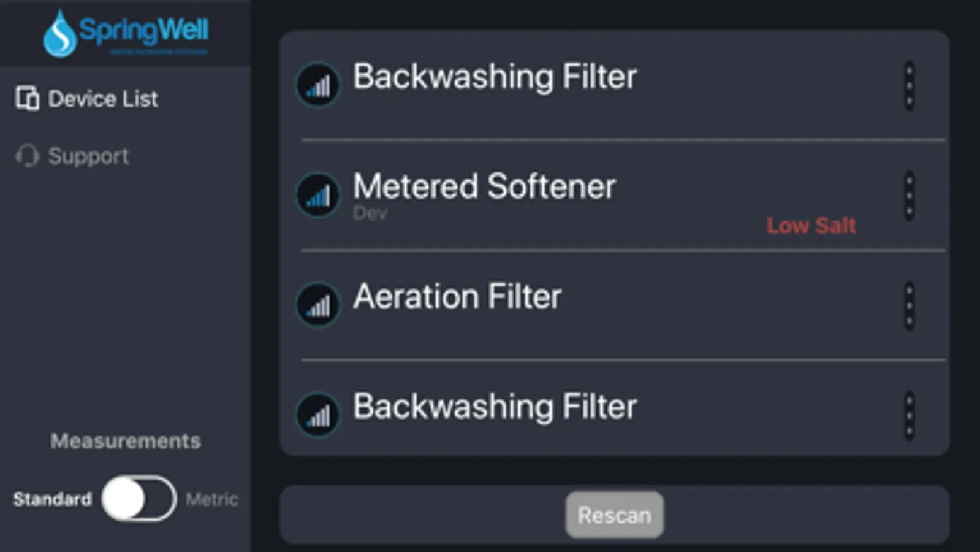The width and height of the screenshot is (980, 552).
Task: Open the Device List menu item
Action: 102,99
